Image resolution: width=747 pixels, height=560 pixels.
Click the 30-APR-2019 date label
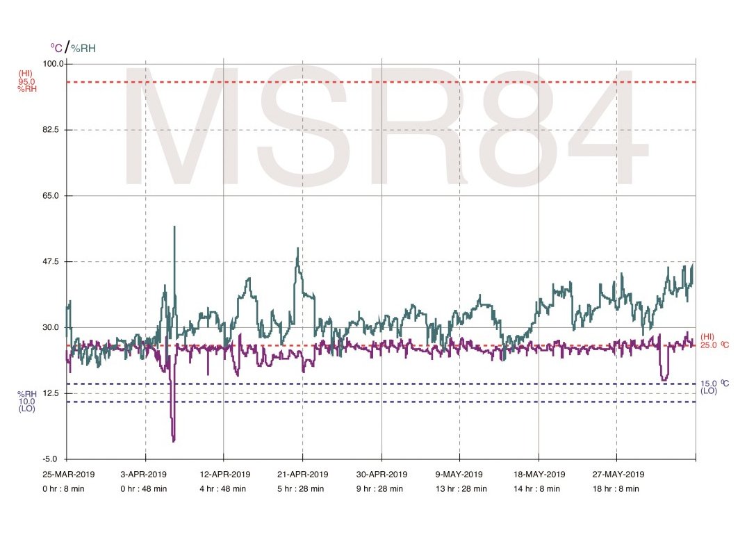click(381, 475)
